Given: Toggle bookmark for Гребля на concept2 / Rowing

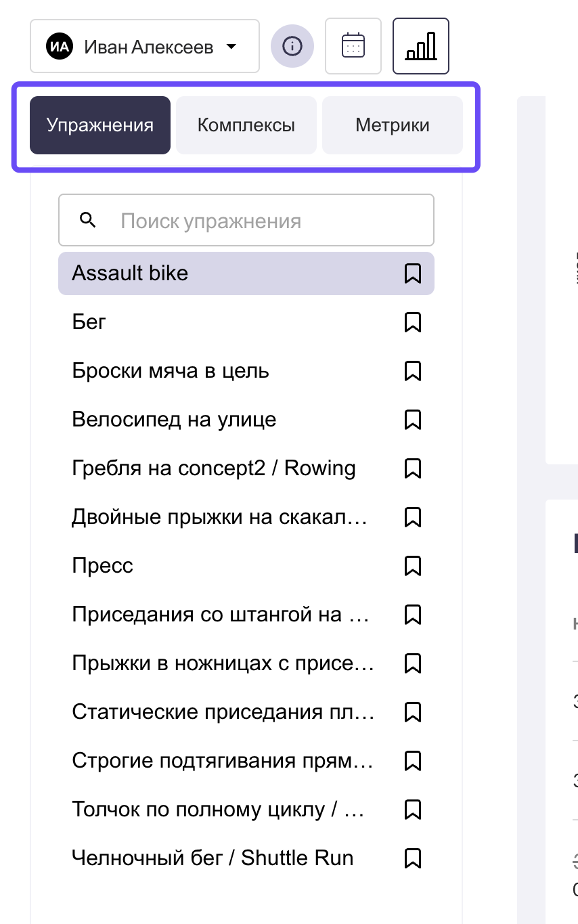Looking at the screenshot, I should point(413,468).
